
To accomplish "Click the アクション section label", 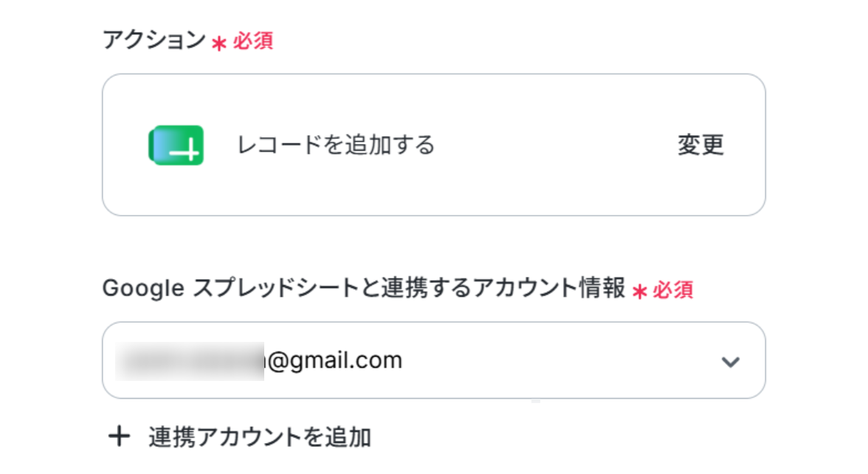I will pos(154,41).
